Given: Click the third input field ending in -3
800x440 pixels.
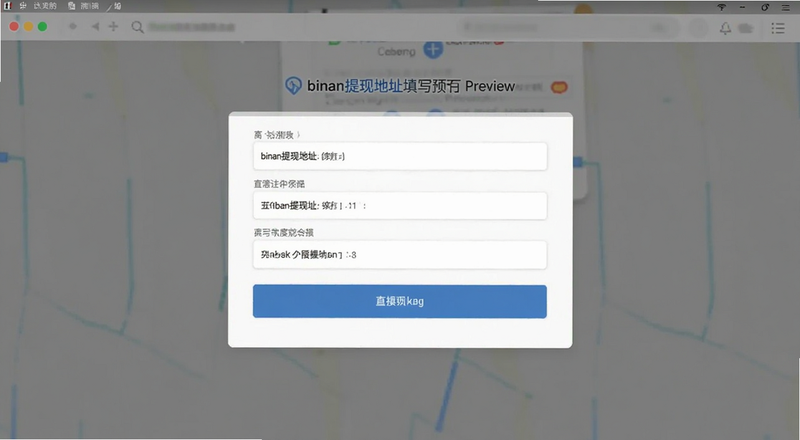Looking at the screenshot, I should click(x=400, y=255).
